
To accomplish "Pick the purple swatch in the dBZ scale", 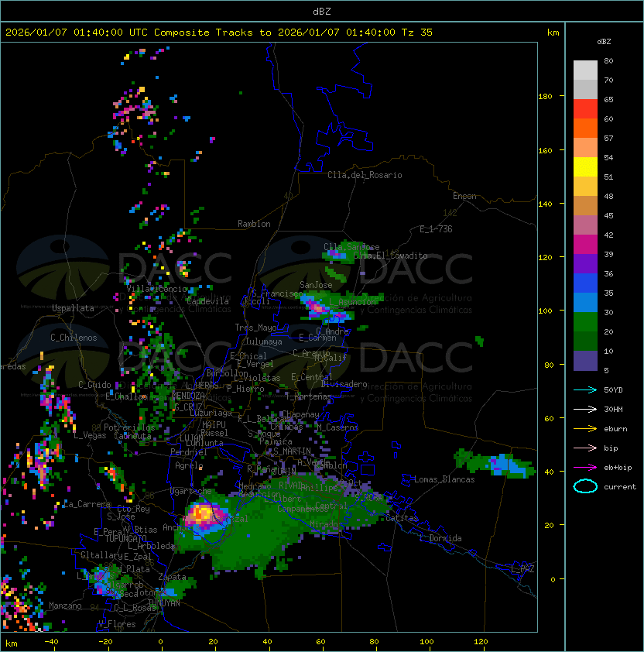I will (585, 264).
